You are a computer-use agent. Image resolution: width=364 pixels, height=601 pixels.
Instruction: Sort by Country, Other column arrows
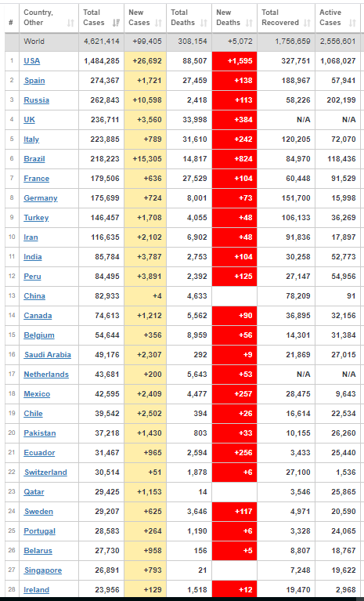coord(70,23)
